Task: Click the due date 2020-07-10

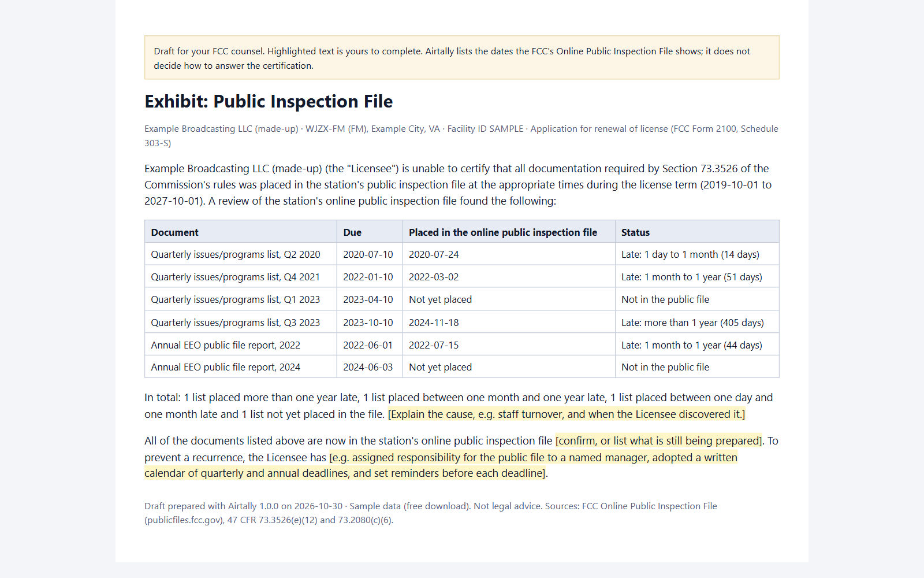Action: pos(368,254)
